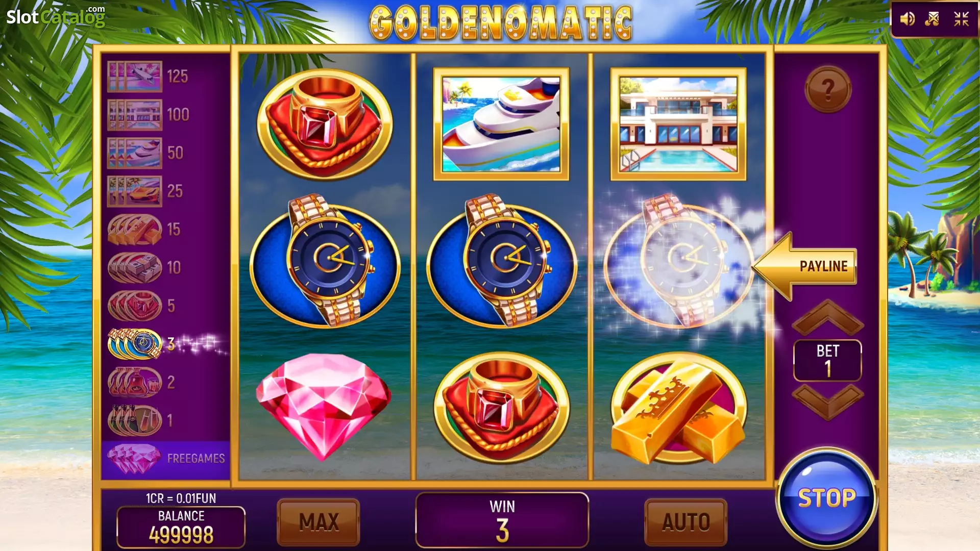This screenshot has height=551, width=980.
Task: Click the PAYLINE arrow indicator
Action: (x=804, y=266)
